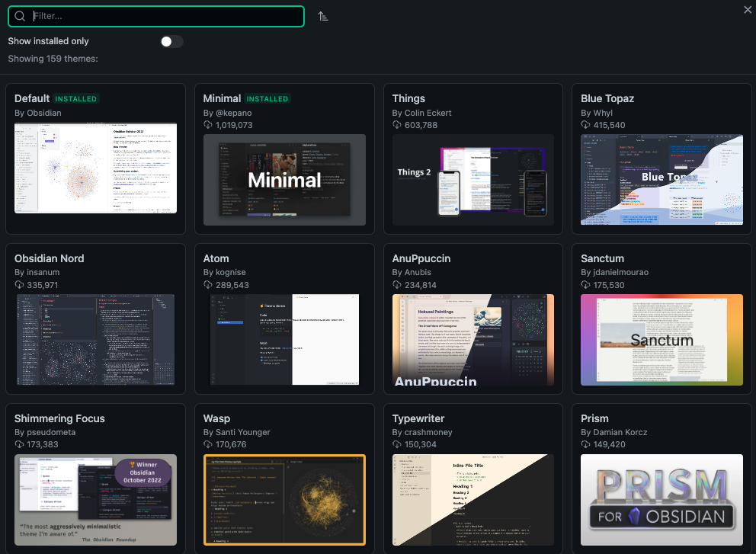
Task: Click the download icon next to Obsidian Nord's count
Action: click(18, 285)
